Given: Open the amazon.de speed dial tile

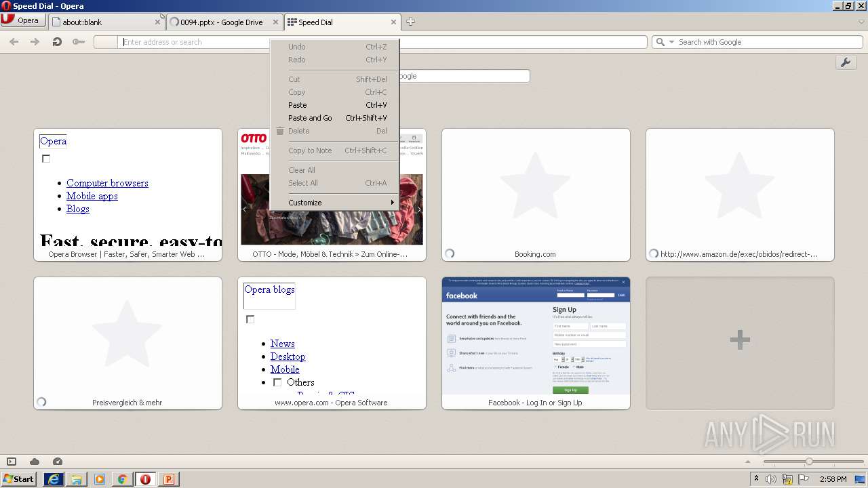Looking at the screenshot, I should [x=740, y=195].
